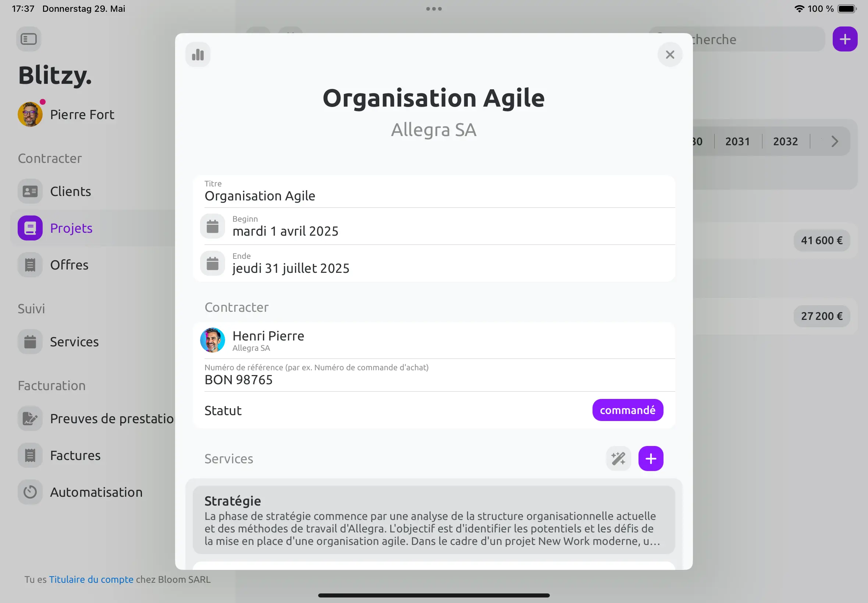
Task: Change status commandé badge
Action: point(628,410)
